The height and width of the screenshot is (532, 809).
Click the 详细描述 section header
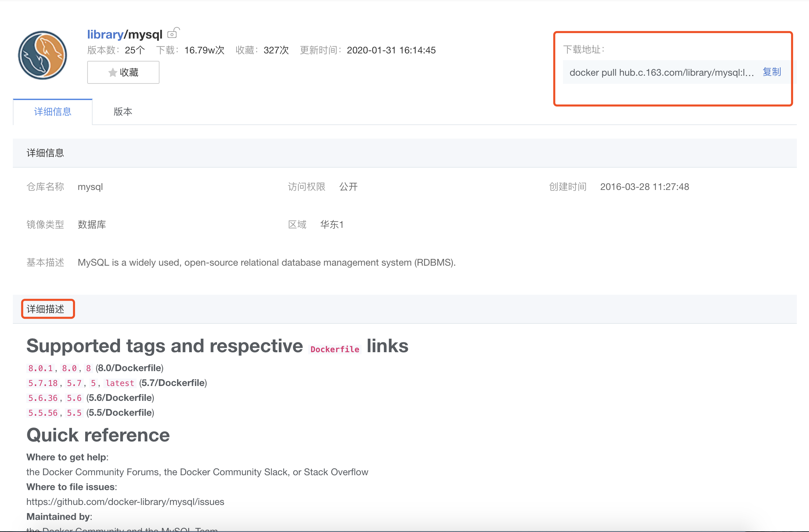[x=46, y=309]
